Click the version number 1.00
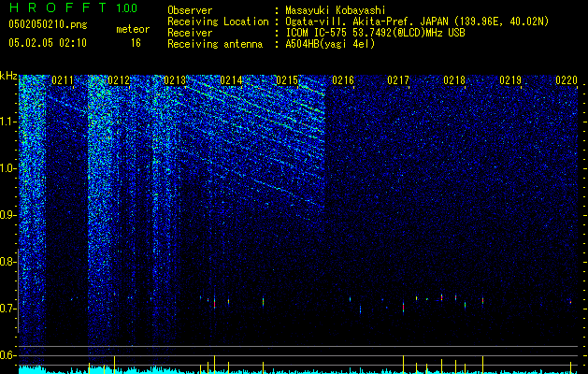Image resolution: width=588 pixels, height=374 pixels. point(127,8)
